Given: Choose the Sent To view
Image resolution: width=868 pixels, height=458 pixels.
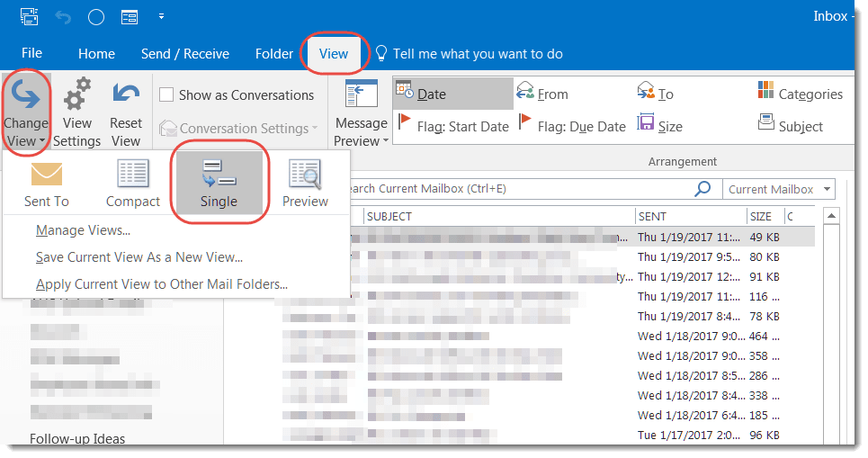Looking at the screenshot, I should click(47, 184).
